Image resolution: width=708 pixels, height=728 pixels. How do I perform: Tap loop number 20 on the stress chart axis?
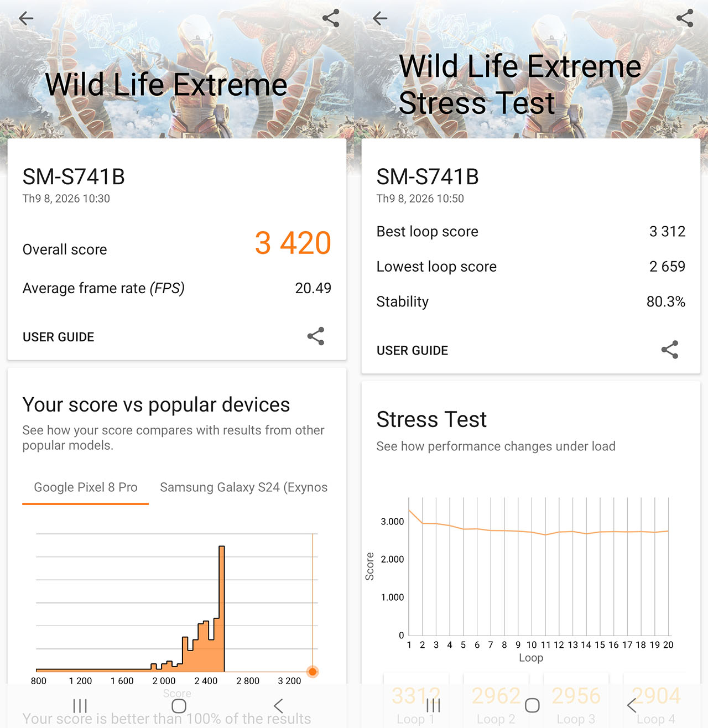point(668,645)
